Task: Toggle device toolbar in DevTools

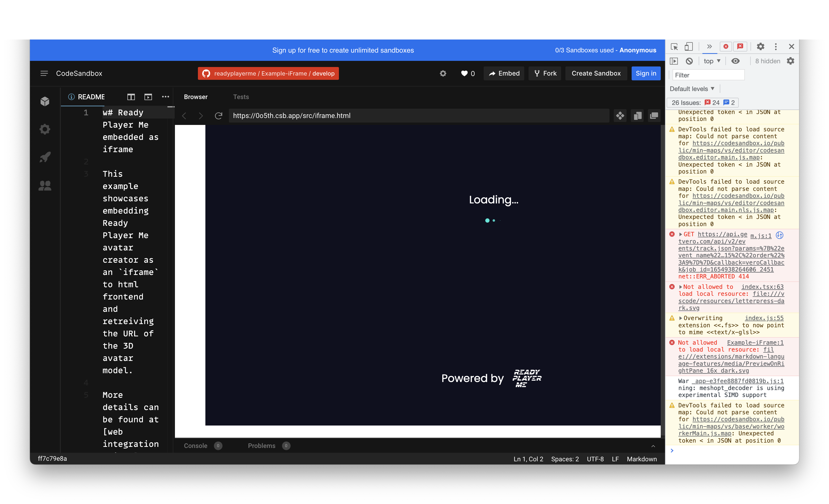Action: (688, 47)
